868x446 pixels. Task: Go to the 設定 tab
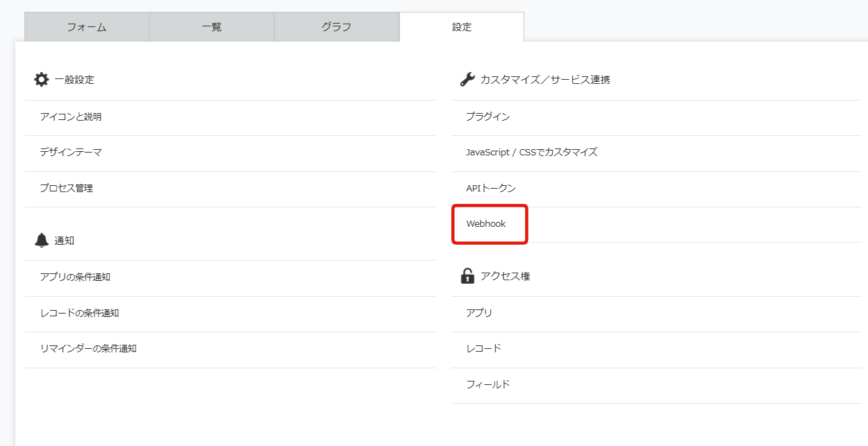(x=462, y=27)
